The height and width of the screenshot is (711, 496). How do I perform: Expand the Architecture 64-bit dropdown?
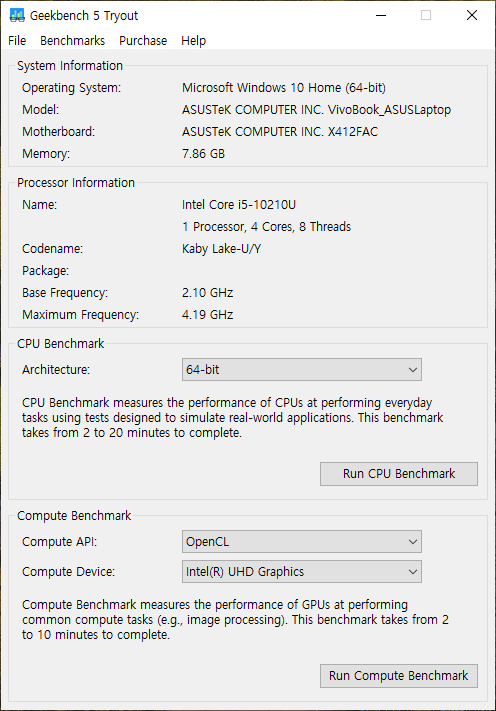coord(301,370)
